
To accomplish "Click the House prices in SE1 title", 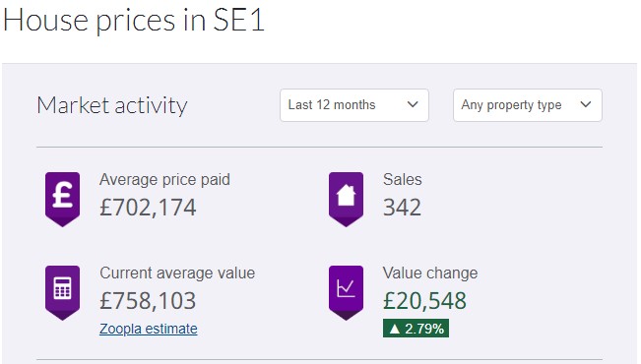I will (x=134, y=20).
